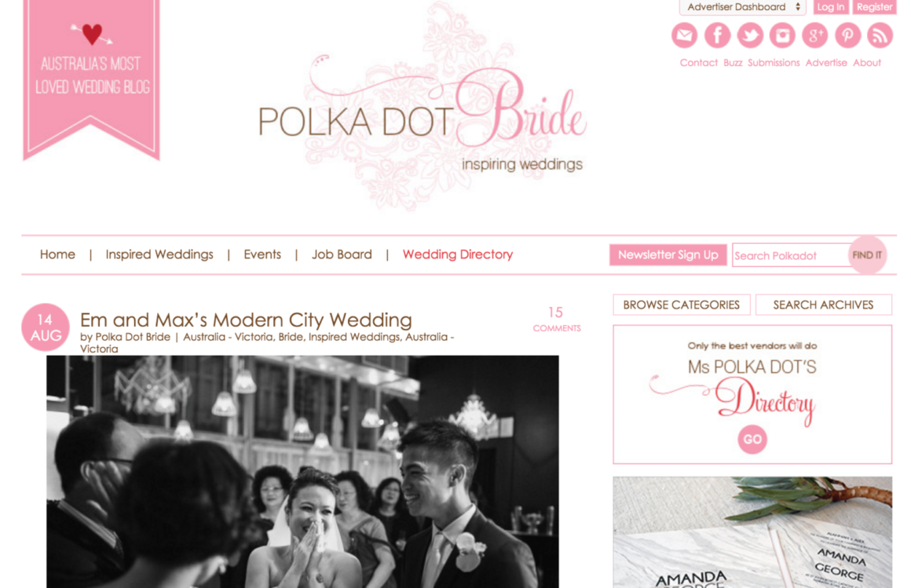The height and width of the screenshot is (588, 911).
Task: Click the Google Plus icon
Action: coord(815,35)
